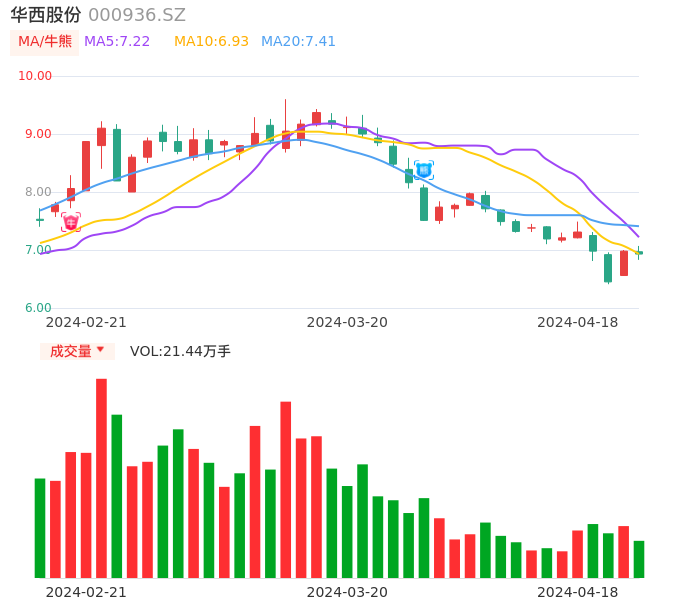Click the 2024-04-18 date under the candlestick chart

(578, 322)
